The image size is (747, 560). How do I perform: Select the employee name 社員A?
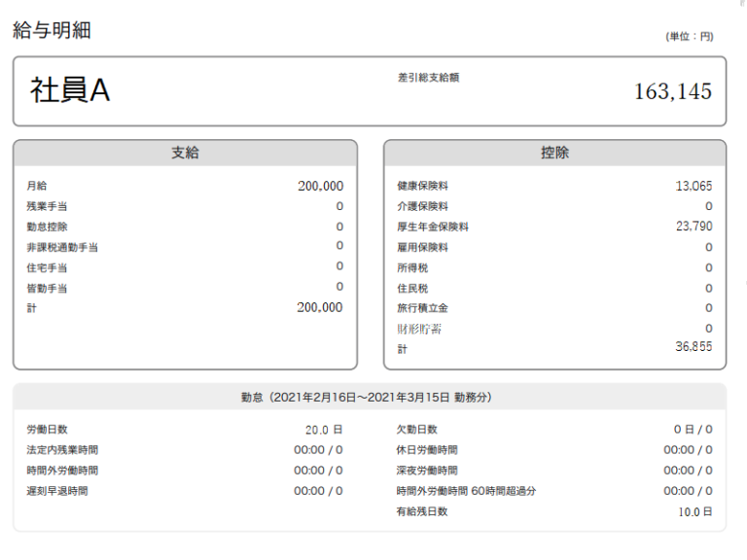point(70,90)
